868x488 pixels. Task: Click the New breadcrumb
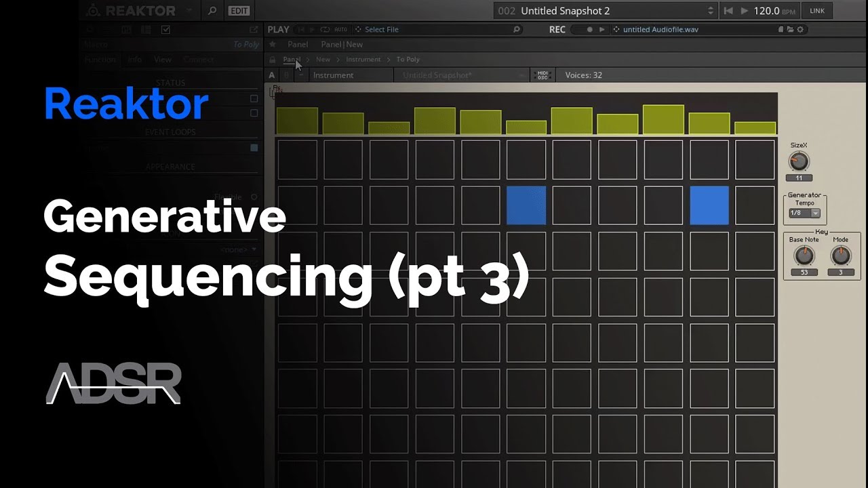pyautogui.click(x=323, y=60)
